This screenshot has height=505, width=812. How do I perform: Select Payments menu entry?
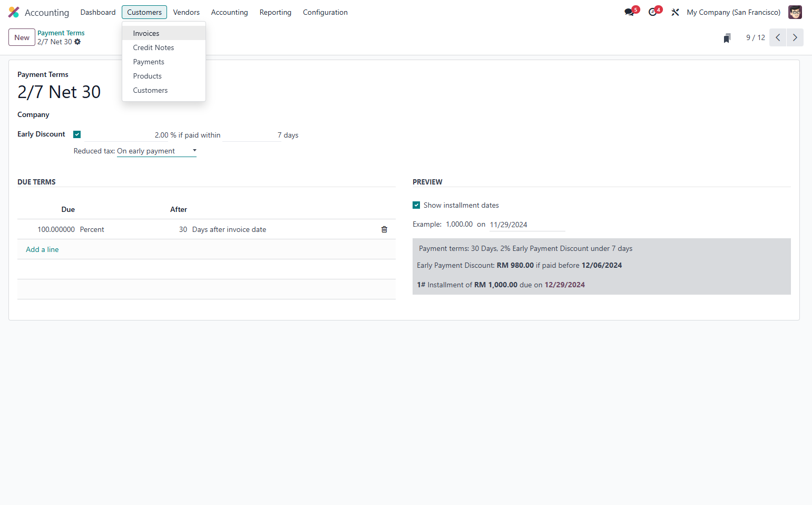tap(164, 62)
